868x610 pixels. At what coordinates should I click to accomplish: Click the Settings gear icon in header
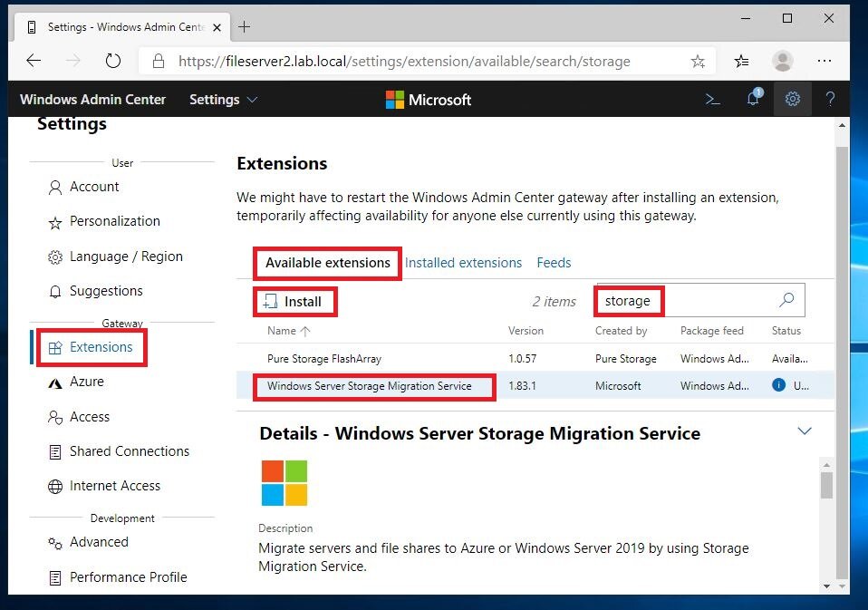[x=793, y=99]
